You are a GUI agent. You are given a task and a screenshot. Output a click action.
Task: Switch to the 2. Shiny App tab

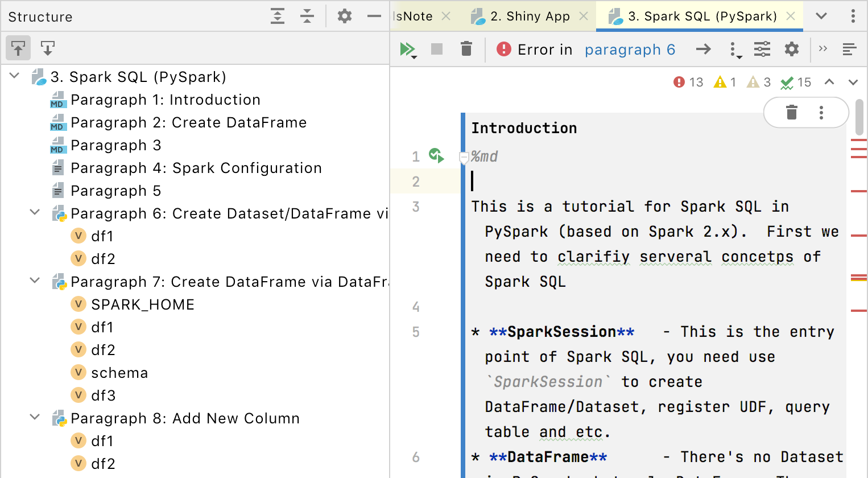pos(530,17)
